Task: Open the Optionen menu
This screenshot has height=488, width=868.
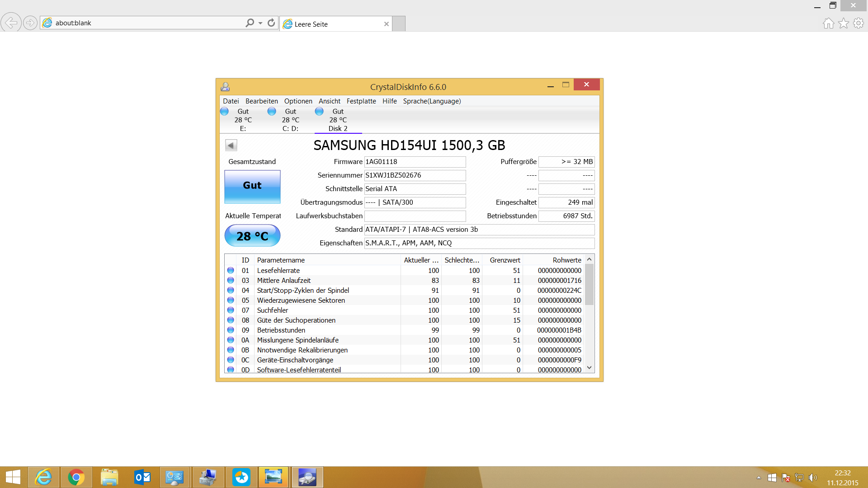Action: coord(298,101)
